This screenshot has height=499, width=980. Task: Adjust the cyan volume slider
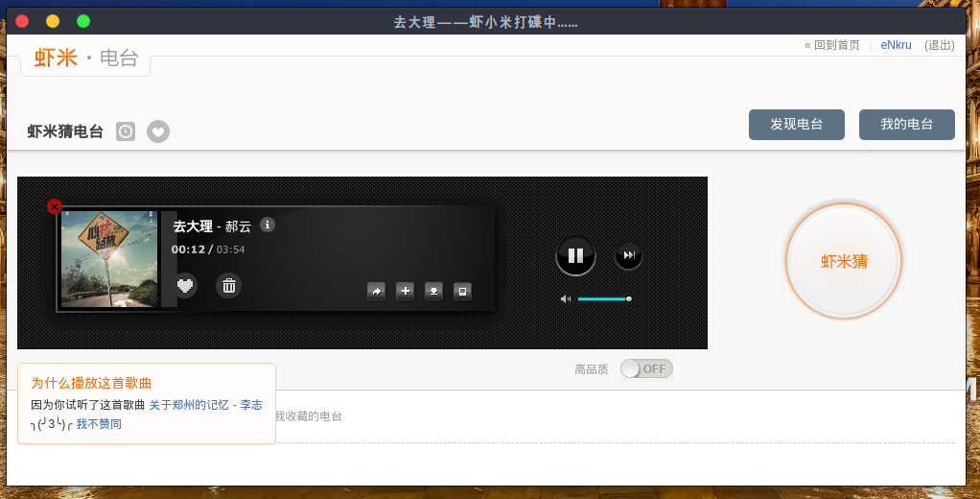click(x=604, y=298)
